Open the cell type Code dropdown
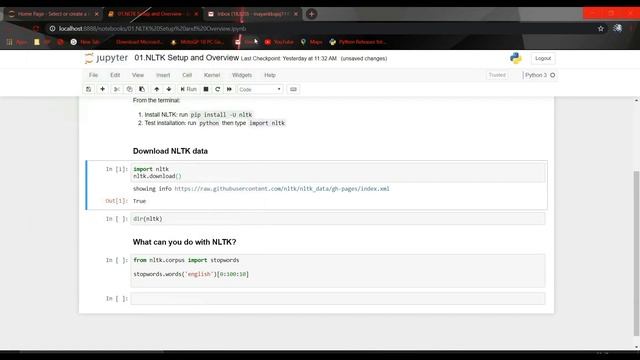The height and width of the screenshot is (360, 640). (x=260, y=89)
